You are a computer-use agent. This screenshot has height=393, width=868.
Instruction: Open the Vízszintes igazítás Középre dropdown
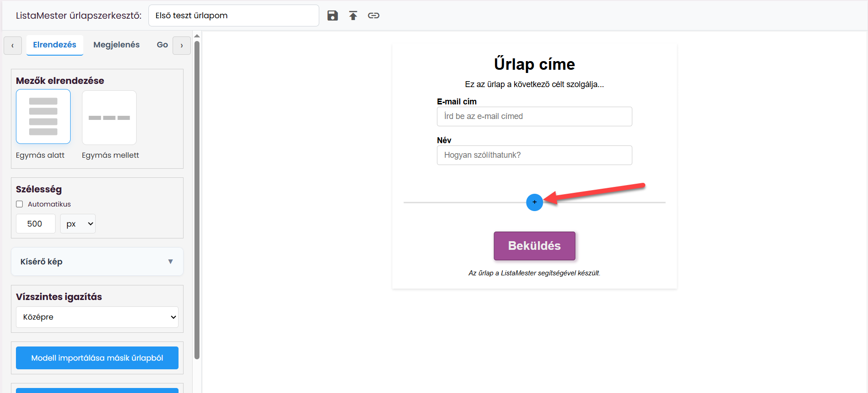97,317
